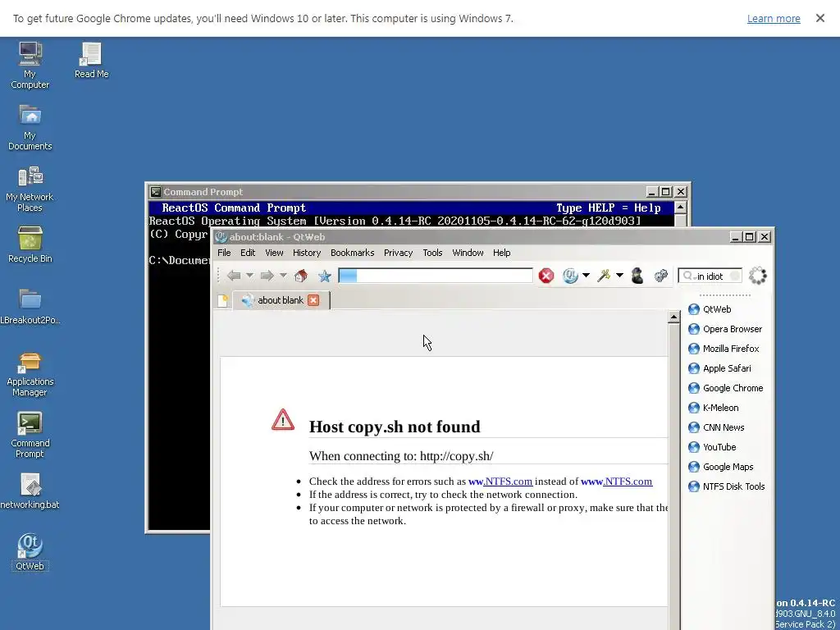Open the Read Me desktop shortcut

91,60
